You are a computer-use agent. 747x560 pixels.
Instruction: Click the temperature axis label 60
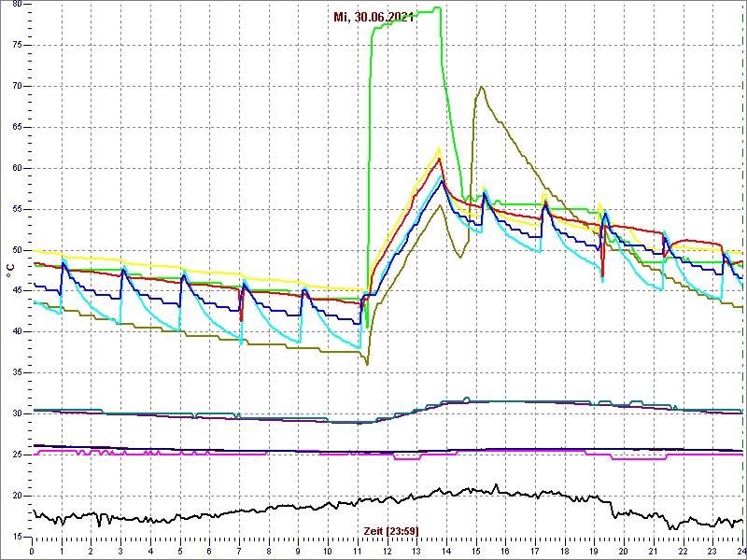tap(15, 168)
